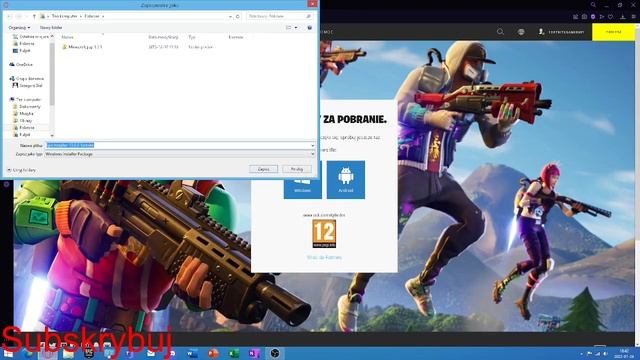Open the browser player icon
The image size is (640, 360).
[x=602, y=17]
